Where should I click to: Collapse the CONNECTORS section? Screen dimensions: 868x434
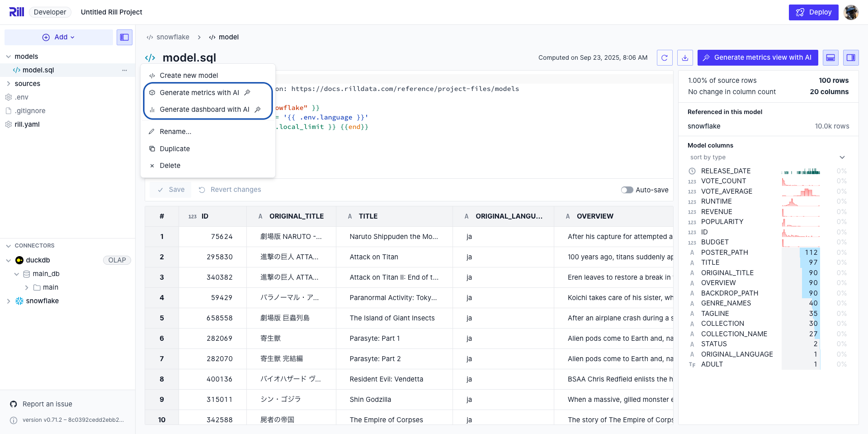pyautogui.click(x=9, y=246)
